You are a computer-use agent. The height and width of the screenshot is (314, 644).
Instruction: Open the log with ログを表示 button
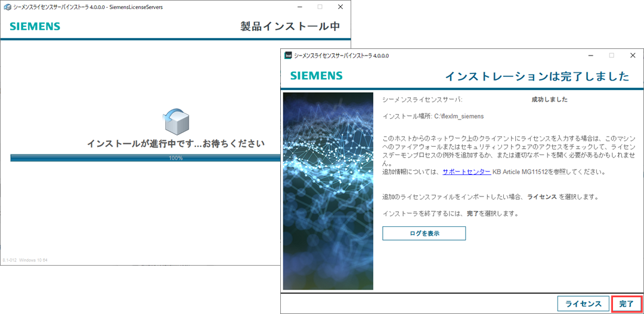(424, 233)
